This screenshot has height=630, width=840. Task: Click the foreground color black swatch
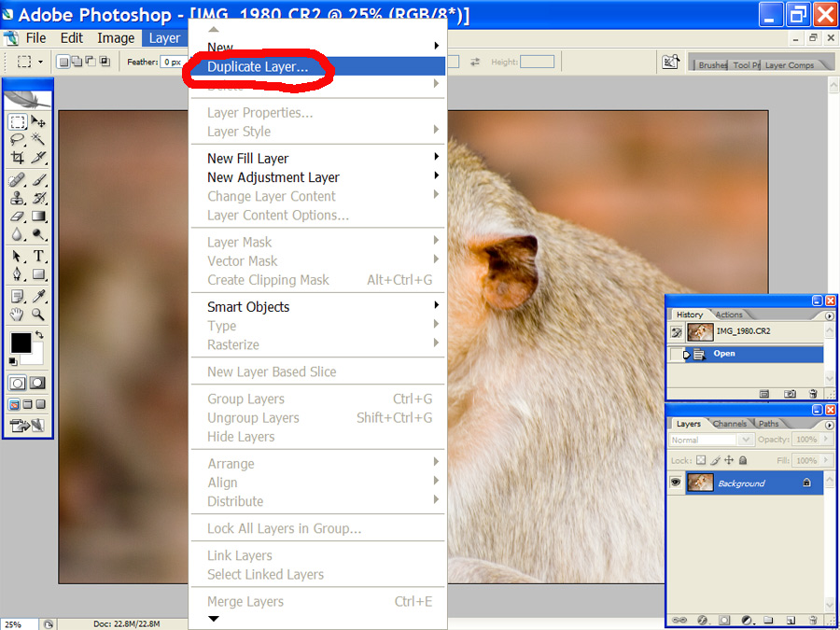click(x=20, y=343)
